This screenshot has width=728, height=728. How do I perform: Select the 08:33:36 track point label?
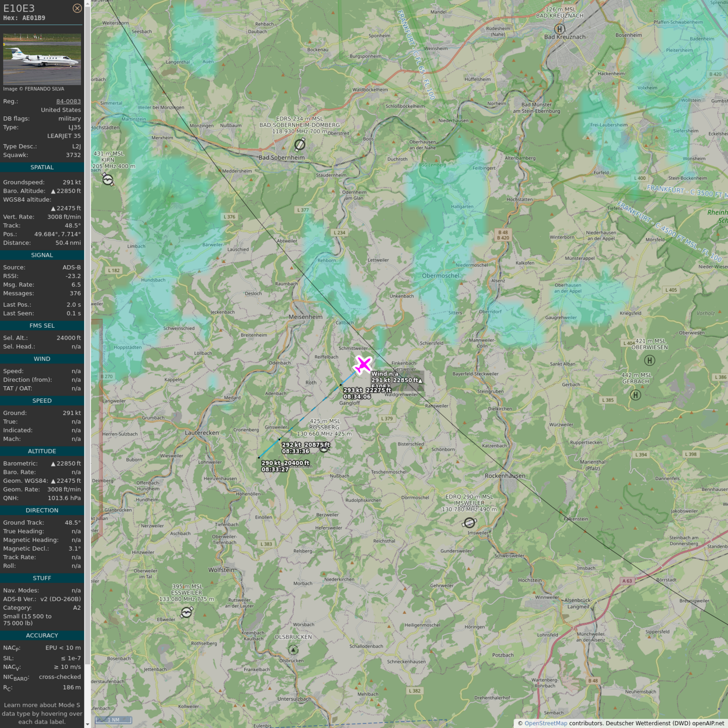295,451
